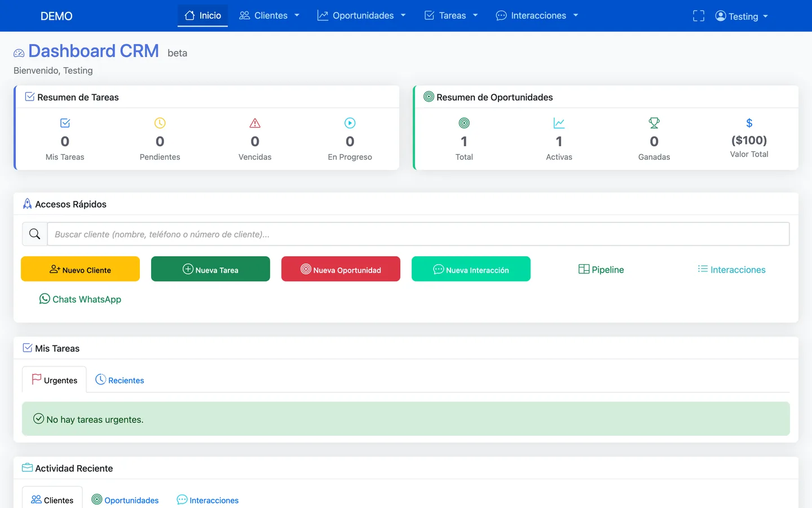812x508 pixels.
Task: Select the Clientes activity tab
Action: coord(52,500)
